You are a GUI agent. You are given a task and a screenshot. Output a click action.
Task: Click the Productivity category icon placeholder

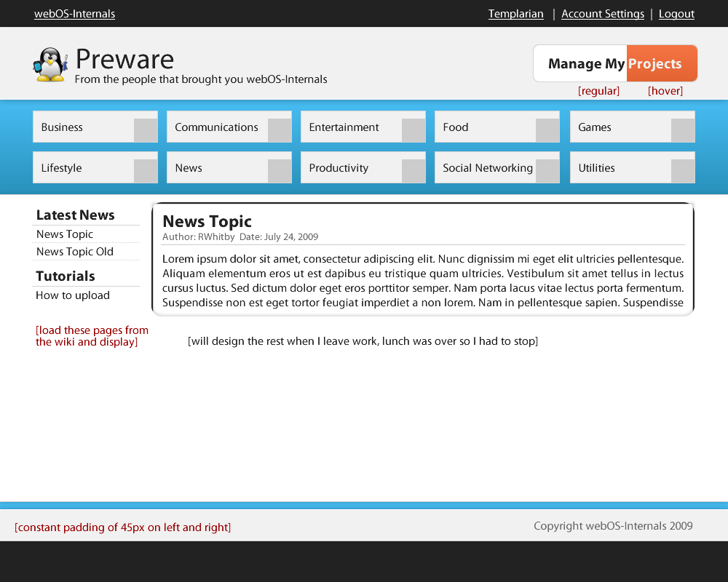pyautogui.click(x=414, y=171)
